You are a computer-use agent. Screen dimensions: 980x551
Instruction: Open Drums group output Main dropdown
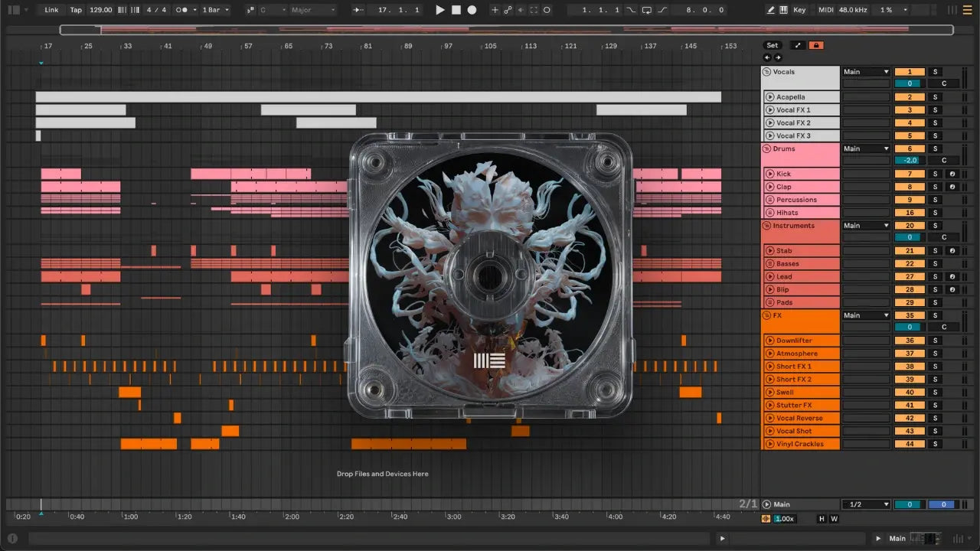click(x=865, y=148)
